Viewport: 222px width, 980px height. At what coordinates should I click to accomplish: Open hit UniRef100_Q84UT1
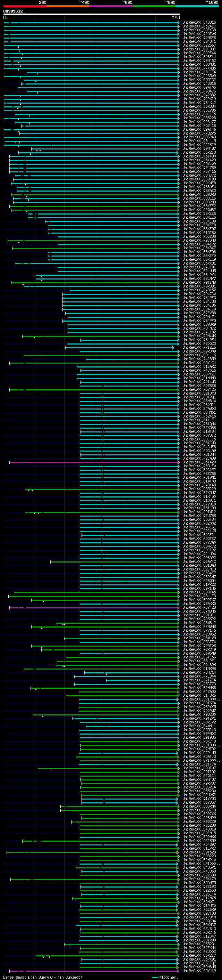click(199, 41)
